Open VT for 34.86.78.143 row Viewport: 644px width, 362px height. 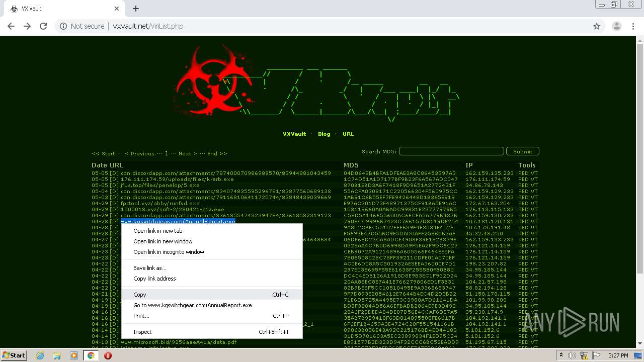point(534,185)
